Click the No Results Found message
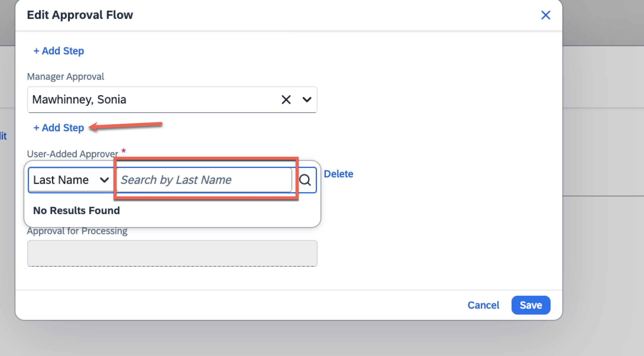This screenshot has width=644, height=356. tap(77, 211)
